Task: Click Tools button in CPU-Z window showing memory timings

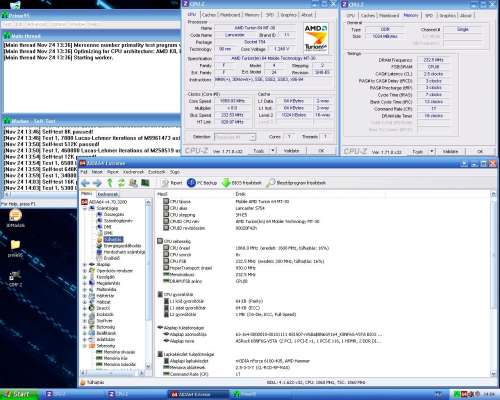Action: [418, 152]
